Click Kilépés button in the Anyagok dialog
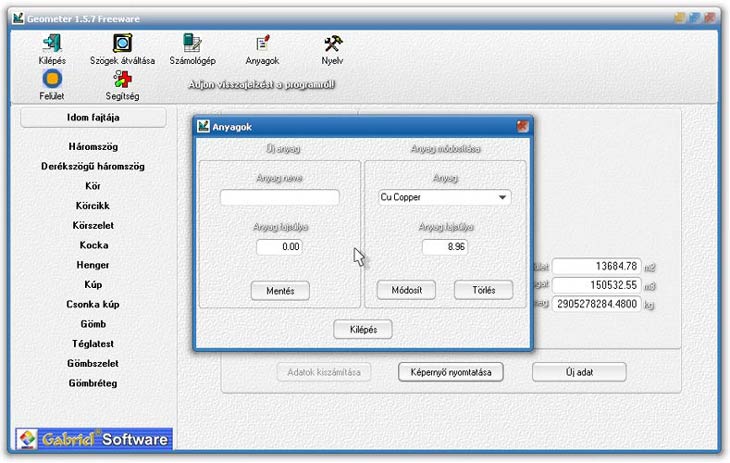Viewport: 730px width, 463px height. coord(362,329)
